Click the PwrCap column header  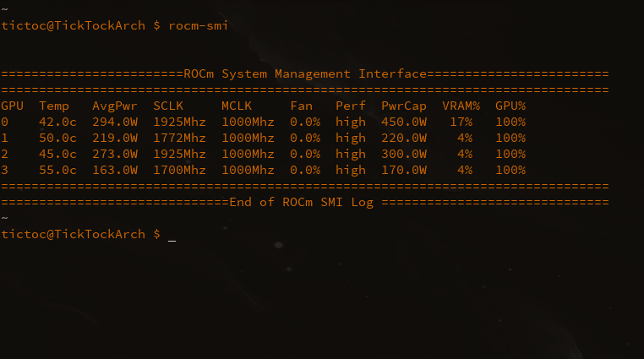[x=404, y=106]
